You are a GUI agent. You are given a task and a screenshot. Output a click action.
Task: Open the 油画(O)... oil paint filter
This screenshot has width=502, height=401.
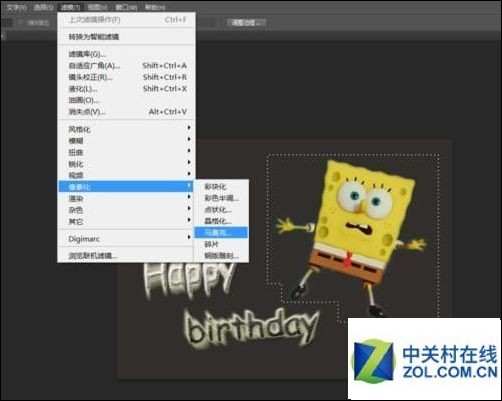tap(126, 100)
